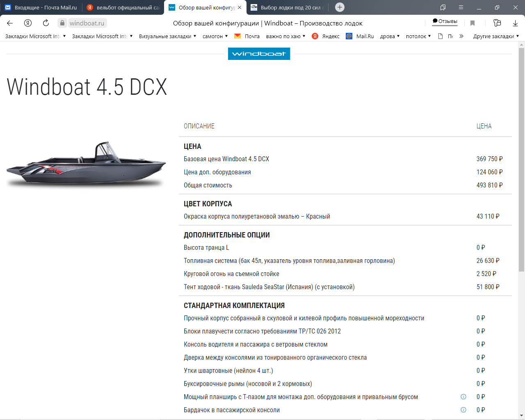Open the Отзывы reviews button

[x=445, y=21]
